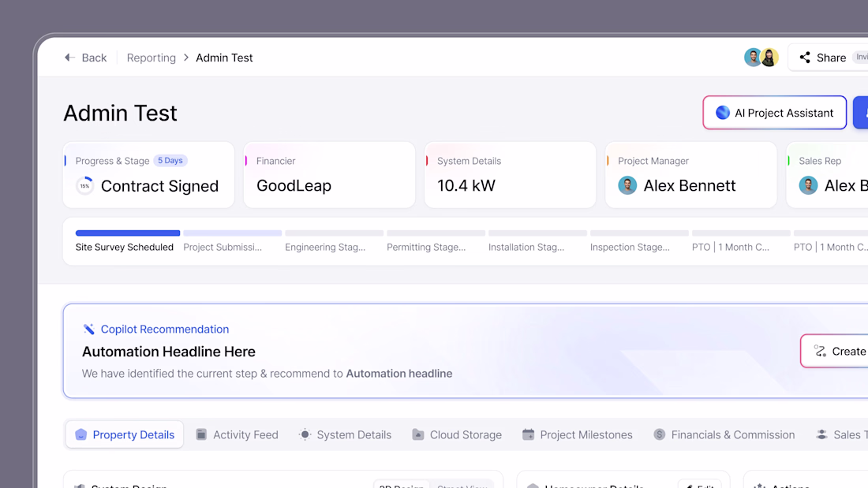Screen dimensions: 868x488
Task: Click the Cloud Storage folder icon
Action: pos(418,434)
